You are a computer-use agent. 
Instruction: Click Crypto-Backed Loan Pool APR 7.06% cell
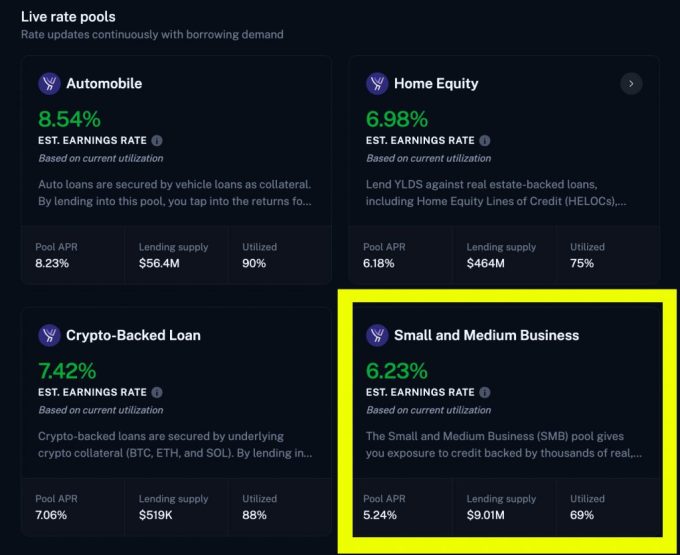[73, 507]
